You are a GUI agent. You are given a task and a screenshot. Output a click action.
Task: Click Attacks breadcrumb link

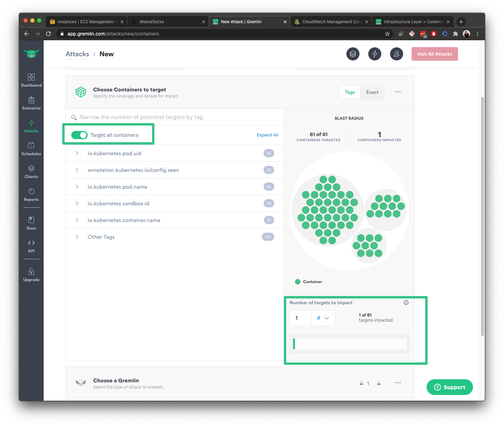[77, 54]
